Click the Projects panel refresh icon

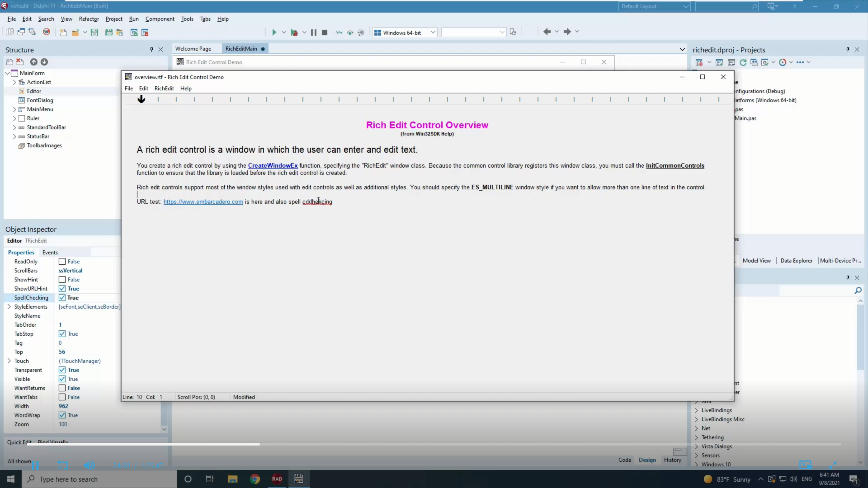pyautogui.click(x=743, y=62)
